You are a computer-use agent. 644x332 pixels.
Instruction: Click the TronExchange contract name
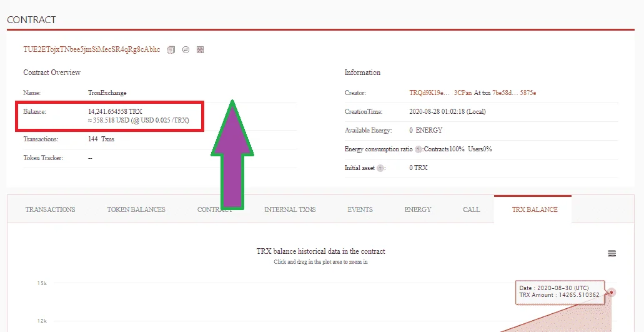click(x=107, y=93)
